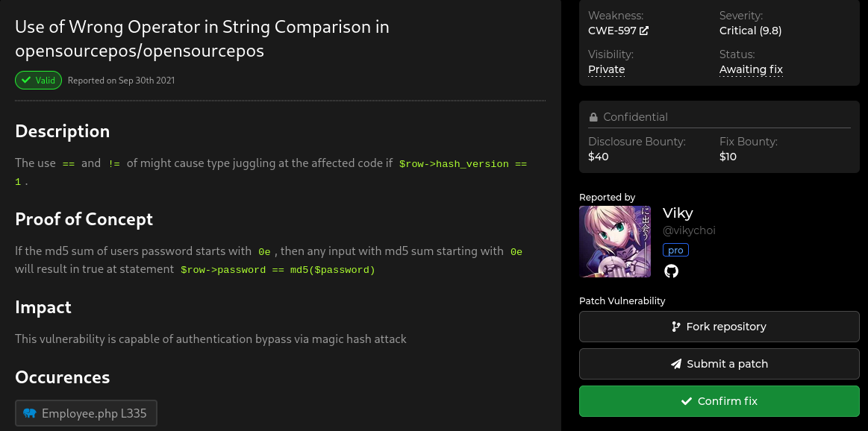Confirm the fix with the green button
Viewport: 868px width, 431px height.
pyautogui.click(x=719, y=400)
